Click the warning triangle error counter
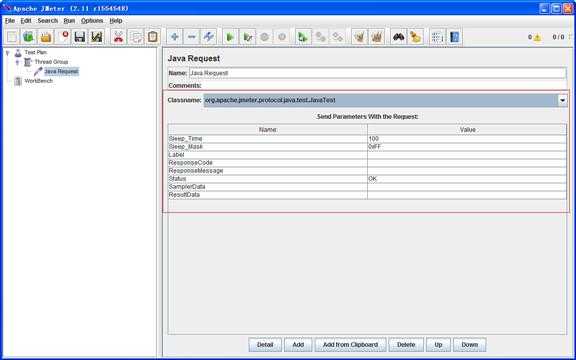Screen dimensions: 576x360 pos(537,37)
